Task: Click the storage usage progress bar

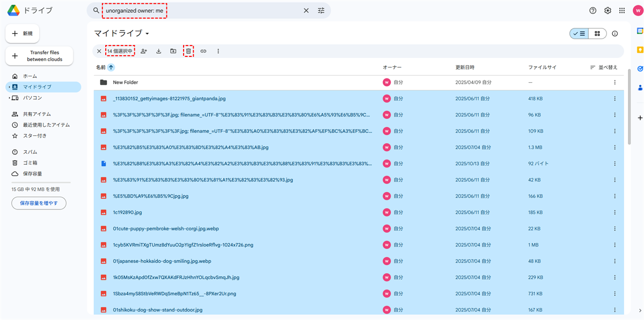Action: pos(41,183)
